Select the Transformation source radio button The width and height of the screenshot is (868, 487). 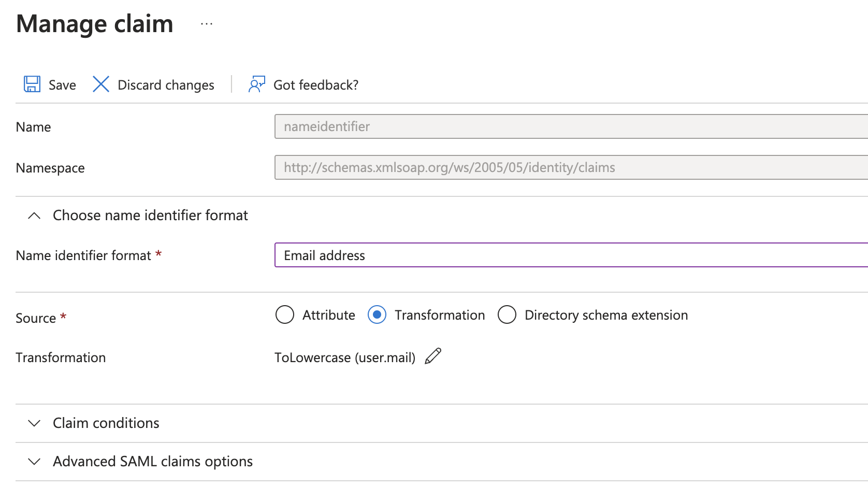377,314
